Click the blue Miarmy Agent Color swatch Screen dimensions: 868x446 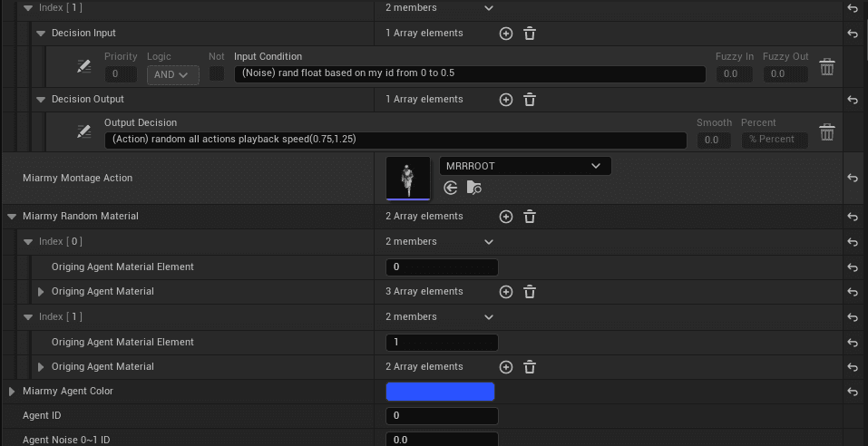(x=440, y=392)
